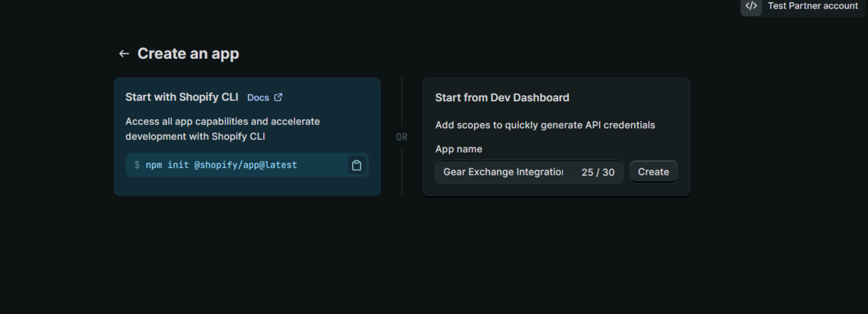This screenshot has width=868, height=314.
Task: Select the npm init @shopify/app@latest command text
Action: pos(221,165)
